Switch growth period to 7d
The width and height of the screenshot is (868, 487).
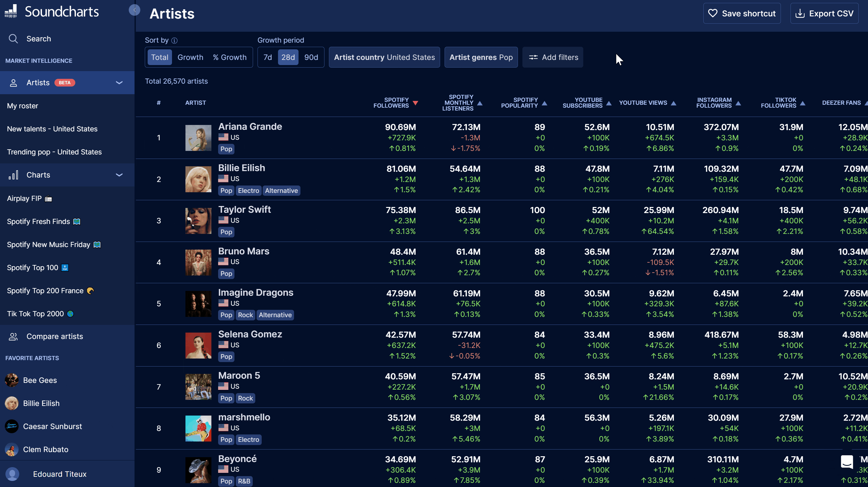[267, 57]
